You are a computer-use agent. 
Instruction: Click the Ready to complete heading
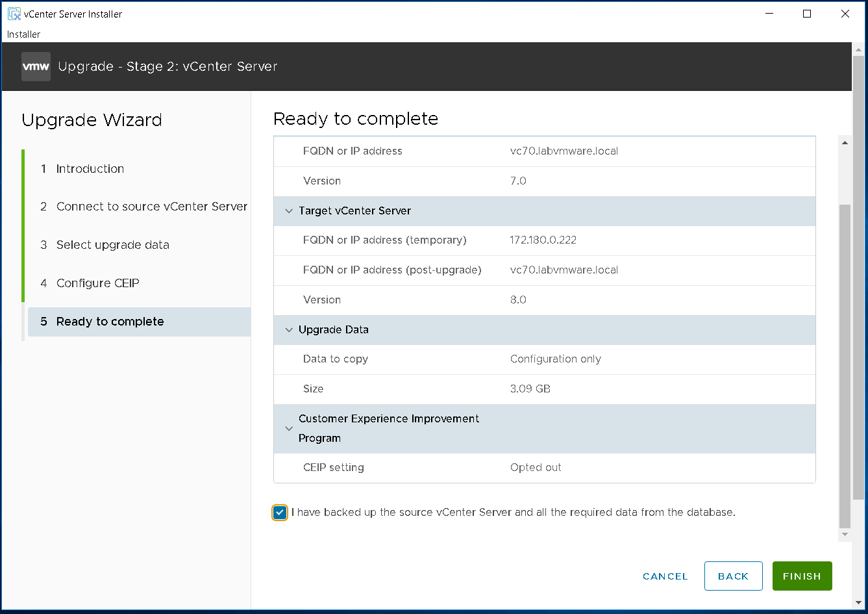tap(356, 119)
